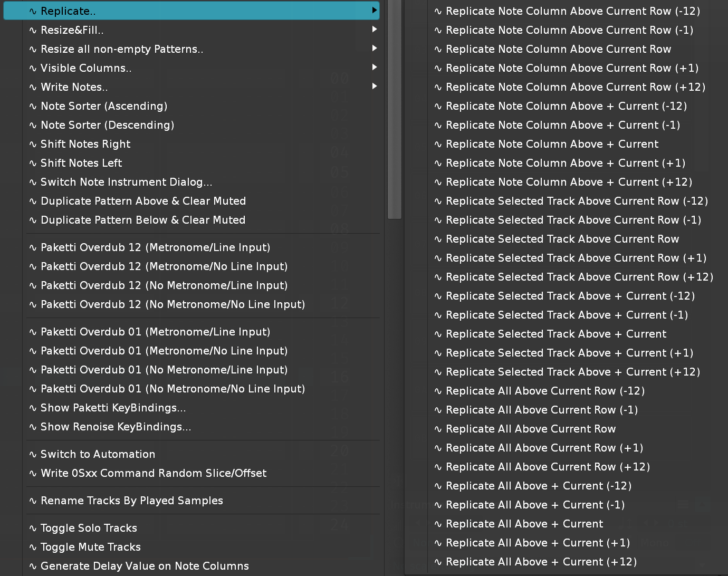This screenshot has width=728, height=576.
Task: Select Paketti Overdub 12 (Metronome/Line Input)
Action: (155, 247)
